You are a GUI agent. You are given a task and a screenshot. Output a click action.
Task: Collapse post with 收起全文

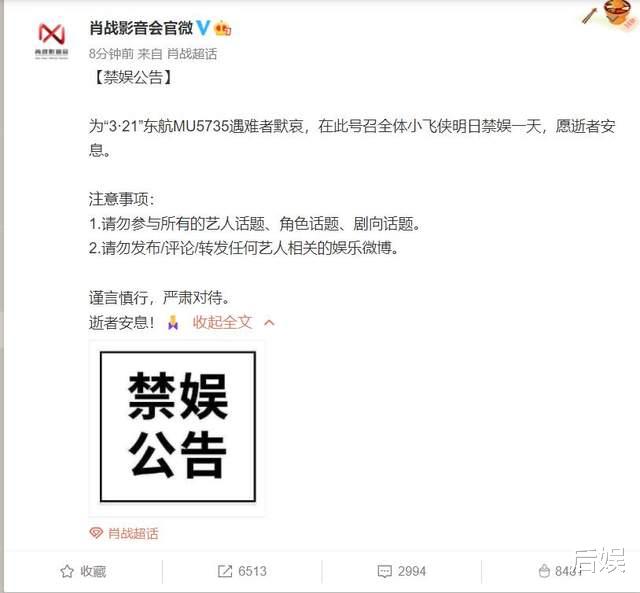pos(222,322)
